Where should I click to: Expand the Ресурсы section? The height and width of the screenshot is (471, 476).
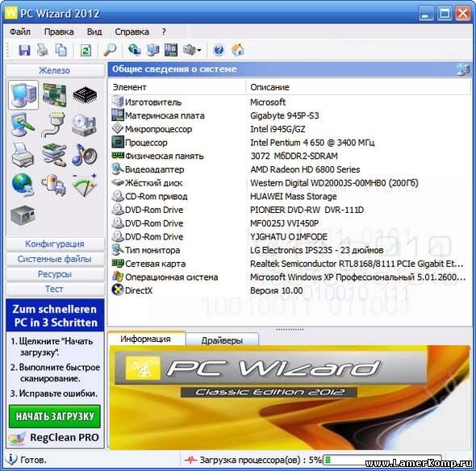(55, 274)
